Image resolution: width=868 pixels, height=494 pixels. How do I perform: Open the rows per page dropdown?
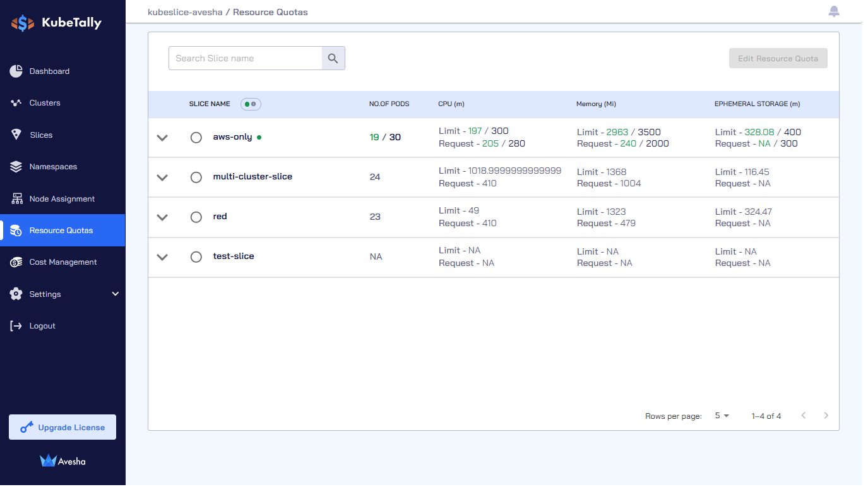(x=722, y=416)
